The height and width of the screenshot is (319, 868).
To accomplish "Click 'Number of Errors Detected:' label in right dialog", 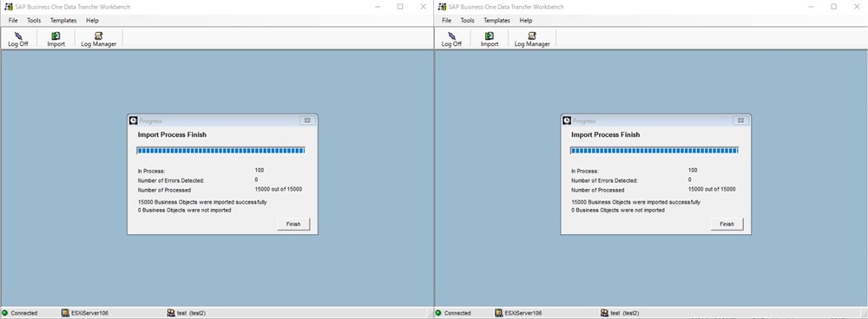I will (x=604, y=180).
